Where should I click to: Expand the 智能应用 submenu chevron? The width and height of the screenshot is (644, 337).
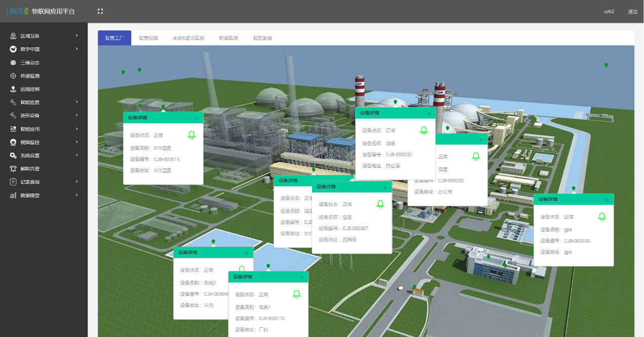tap(77, 129)
